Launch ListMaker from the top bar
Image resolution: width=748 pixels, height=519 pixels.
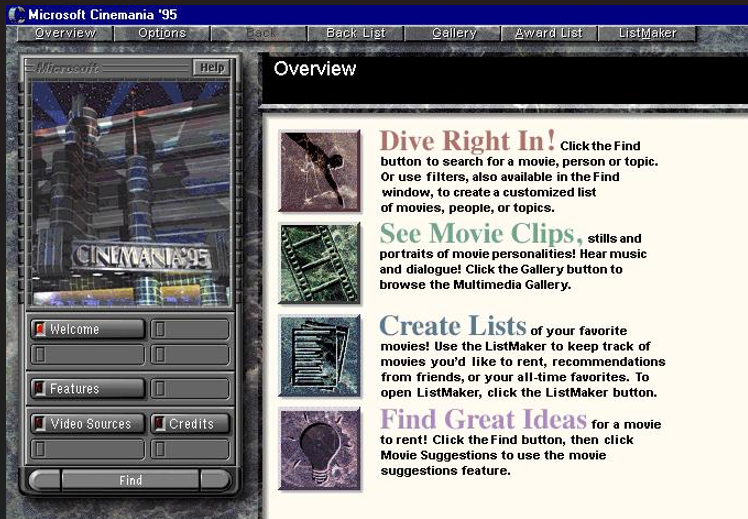pos(647,33)
